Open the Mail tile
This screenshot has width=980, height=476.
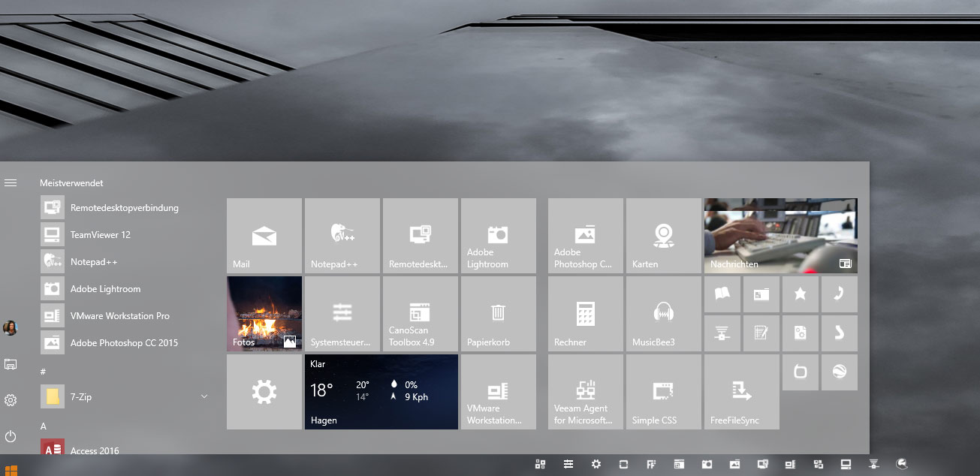264,236
